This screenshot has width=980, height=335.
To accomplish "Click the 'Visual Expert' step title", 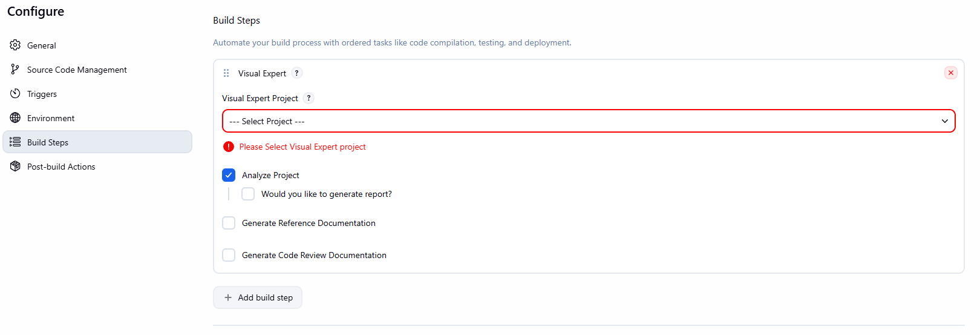I will pyautogui.click(x=262, y=73).
